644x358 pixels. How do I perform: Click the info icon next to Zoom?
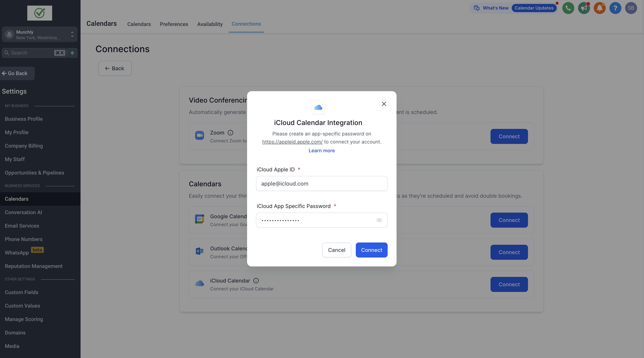[230, 132]
